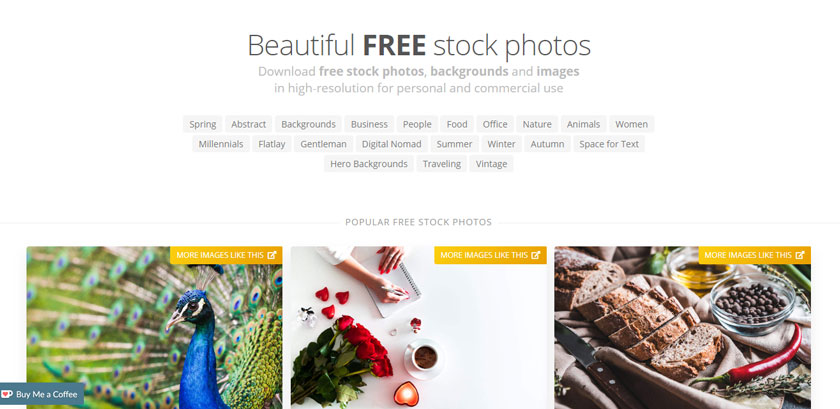Choose the Digital Nomad tag
This screenshot has width=840, height=409.
coord(392,144)
